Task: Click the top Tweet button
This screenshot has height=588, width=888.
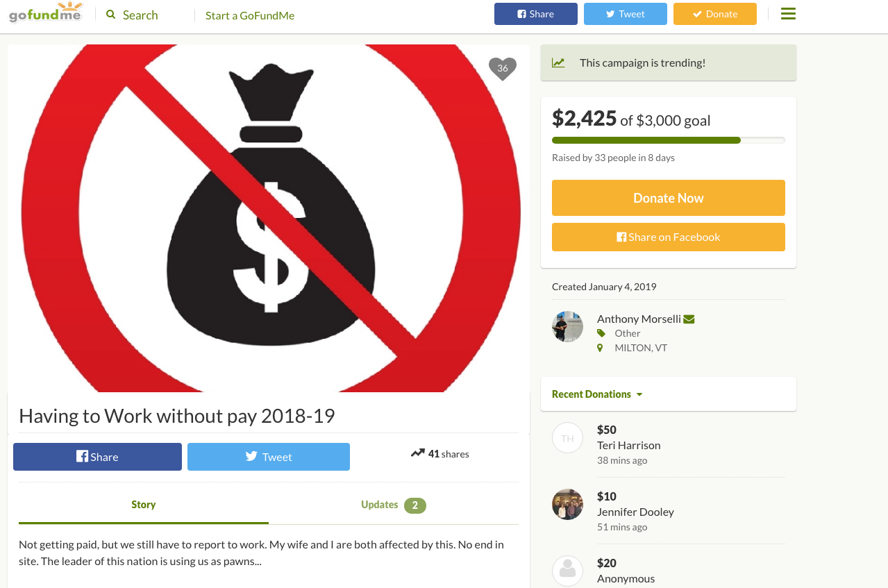Action: 625,14
